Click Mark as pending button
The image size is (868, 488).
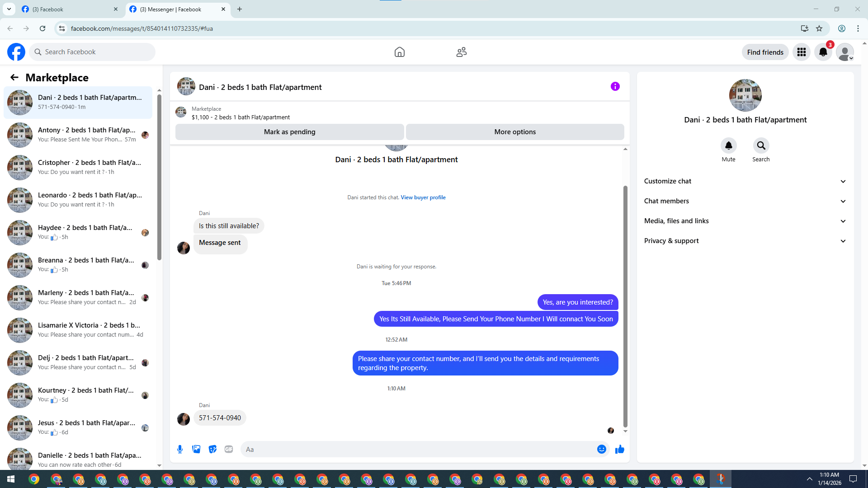click(289, 132)
